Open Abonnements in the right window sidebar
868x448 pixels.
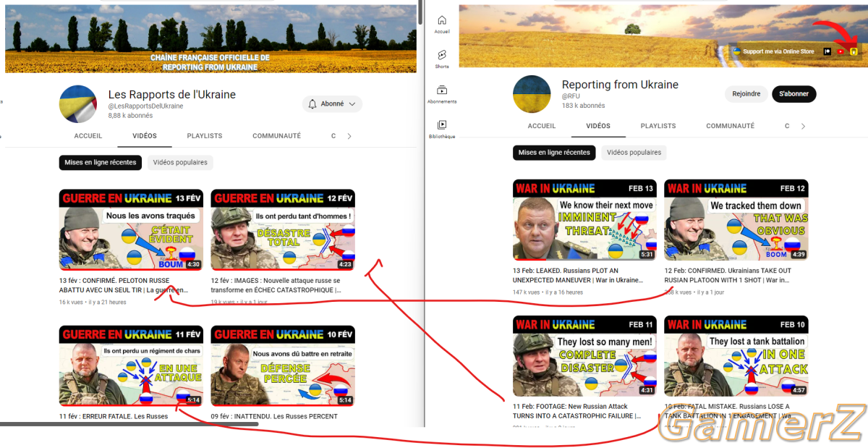pyautogui.click(x=442, y=94)
